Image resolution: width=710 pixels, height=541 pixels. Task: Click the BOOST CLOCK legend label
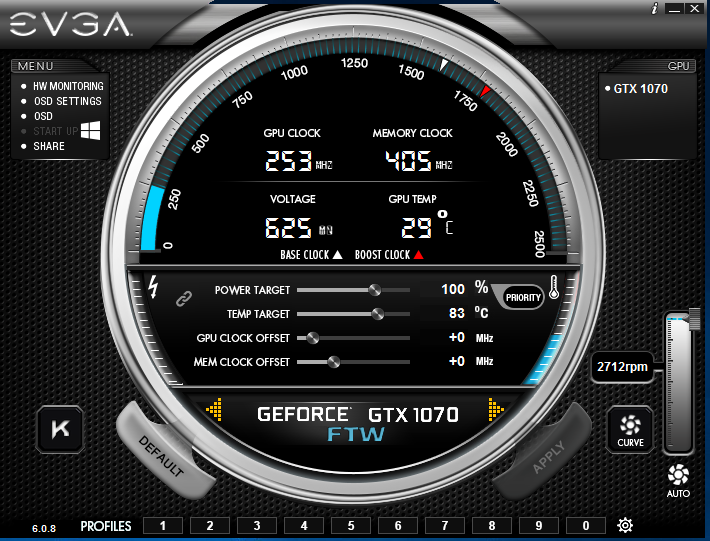click(389, 255)
